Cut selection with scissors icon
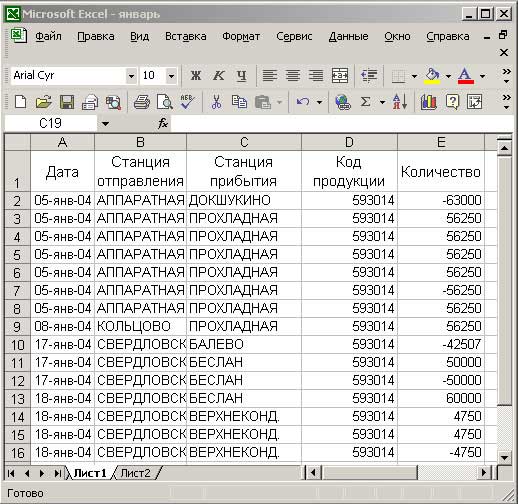518x504 pixels. 216,102
